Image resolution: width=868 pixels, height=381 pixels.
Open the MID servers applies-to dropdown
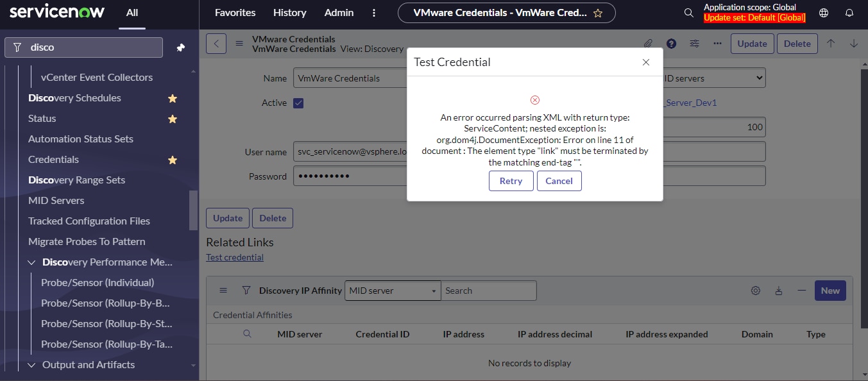click(x=713, y=78)
